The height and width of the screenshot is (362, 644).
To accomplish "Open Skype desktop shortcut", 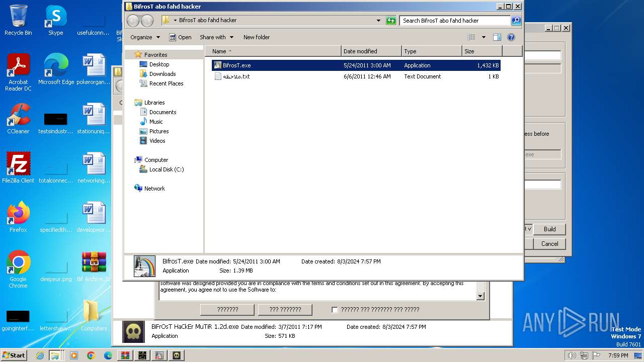I will click(55, 20).
